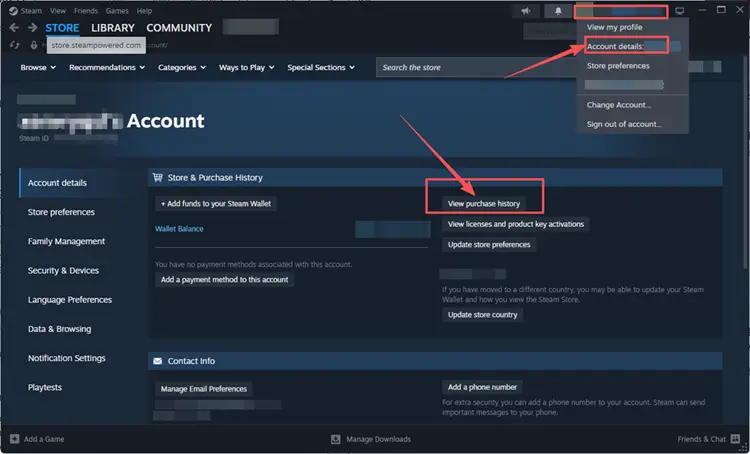750x454 pixels.
Task: Switch to the STORE tab
Action: [62, 28]
